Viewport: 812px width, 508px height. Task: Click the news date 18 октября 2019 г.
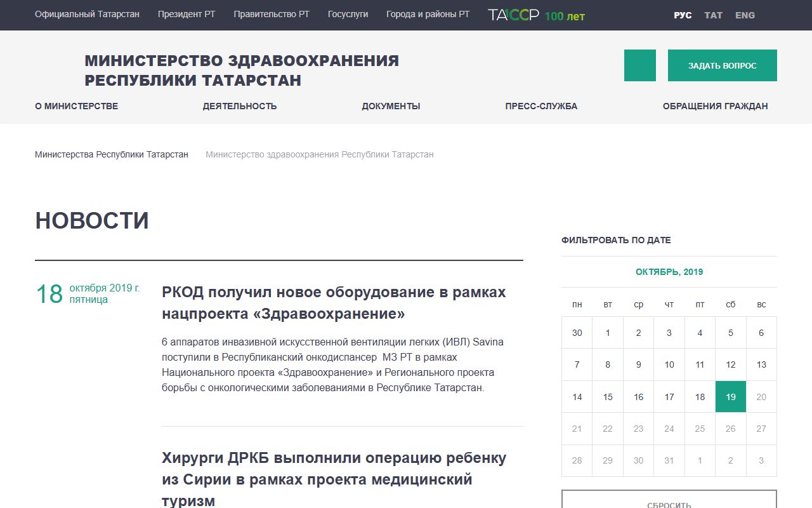(x=88, y=293)
